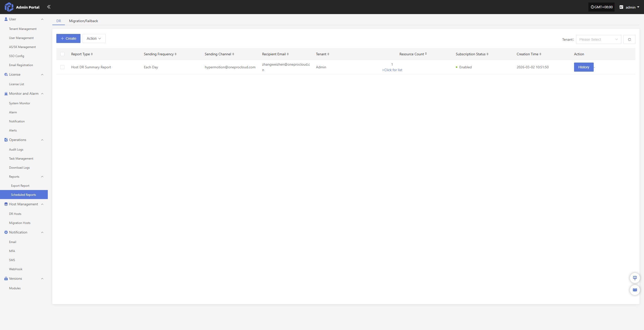
Task: Select the Host DR Summary Report row checkbox
Action: [62, 67]
